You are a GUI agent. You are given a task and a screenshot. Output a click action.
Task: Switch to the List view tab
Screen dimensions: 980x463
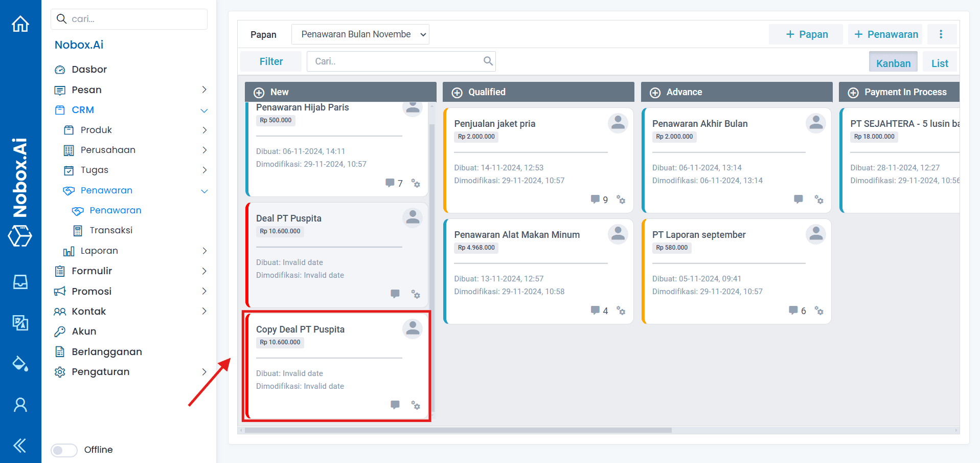(940, 62)
